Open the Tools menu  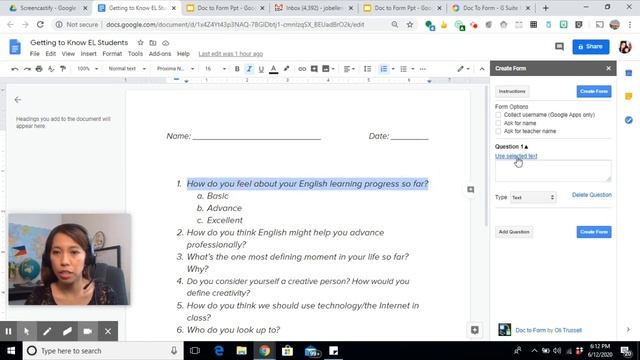point(135,54)
